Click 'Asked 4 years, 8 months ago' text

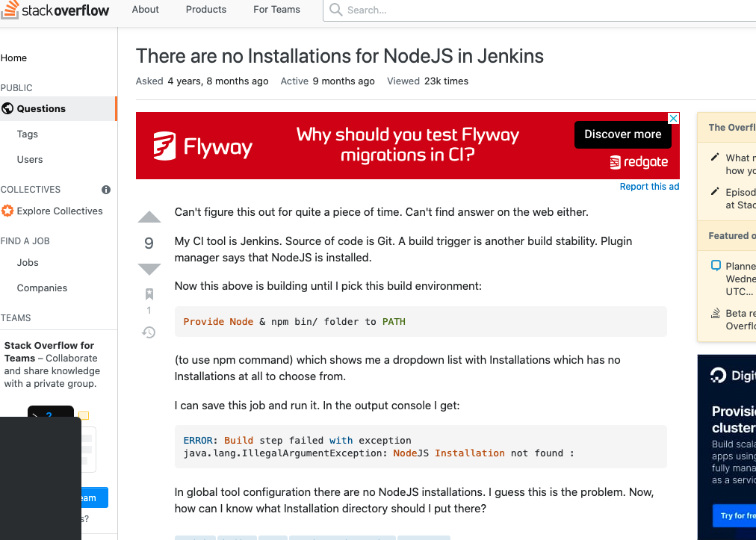point(202,81)
